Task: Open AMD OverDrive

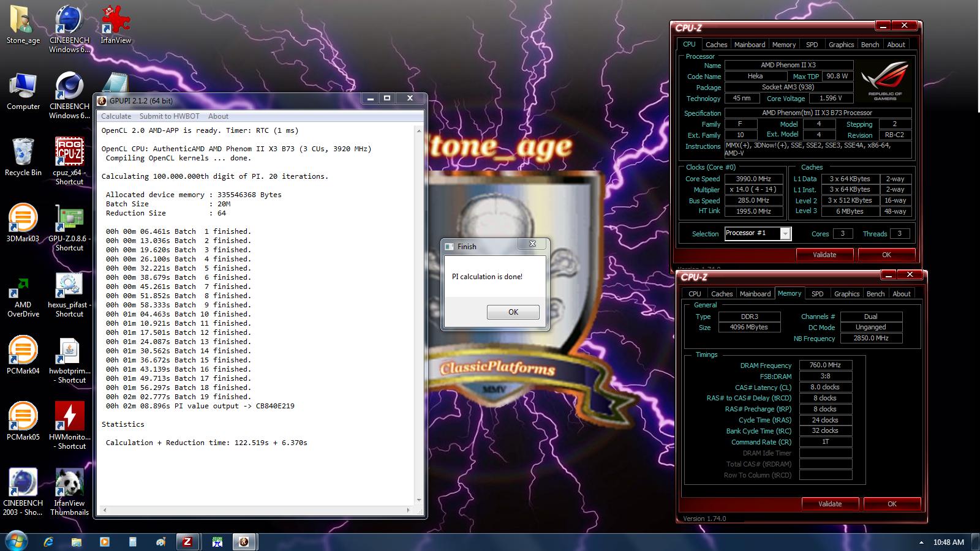Action: pyautogui.click(x=23, y=297)
